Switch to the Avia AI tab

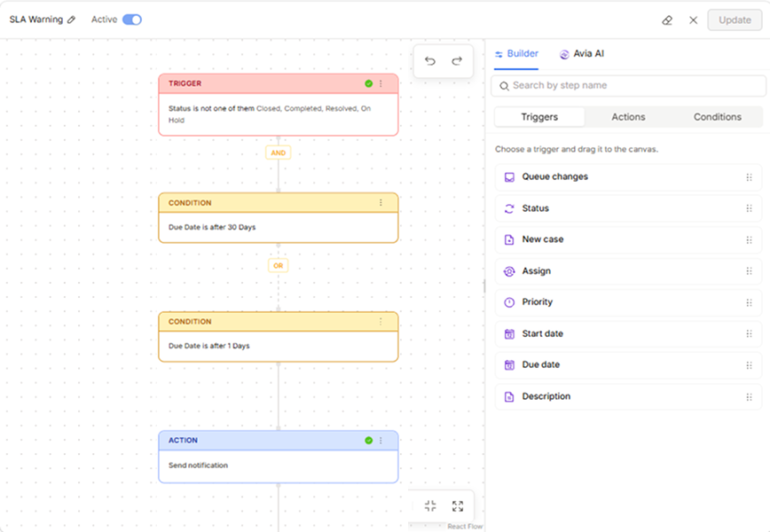click(582, 53)
